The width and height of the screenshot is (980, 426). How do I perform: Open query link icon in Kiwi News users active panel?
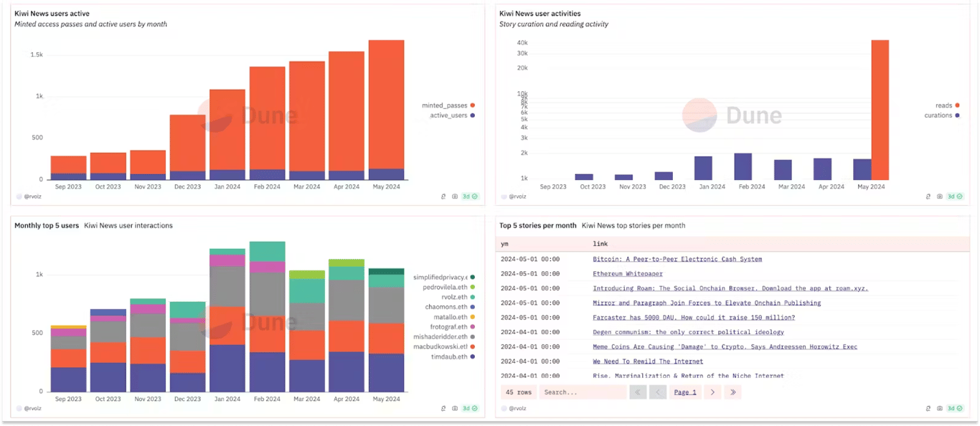[x=445, y=196]
